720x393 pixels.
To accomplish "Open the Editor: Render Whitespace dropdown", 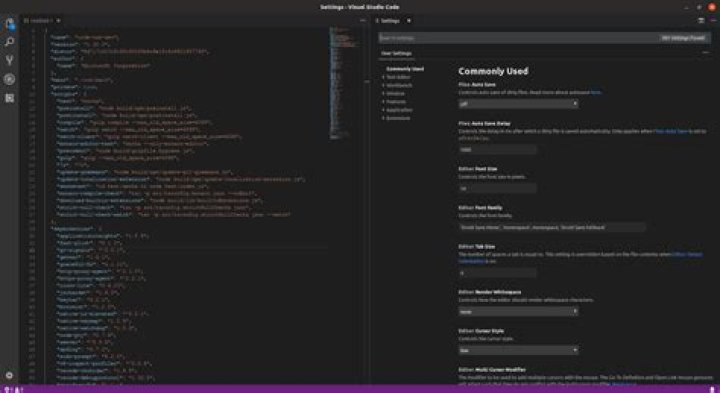I will coord(518,311).
